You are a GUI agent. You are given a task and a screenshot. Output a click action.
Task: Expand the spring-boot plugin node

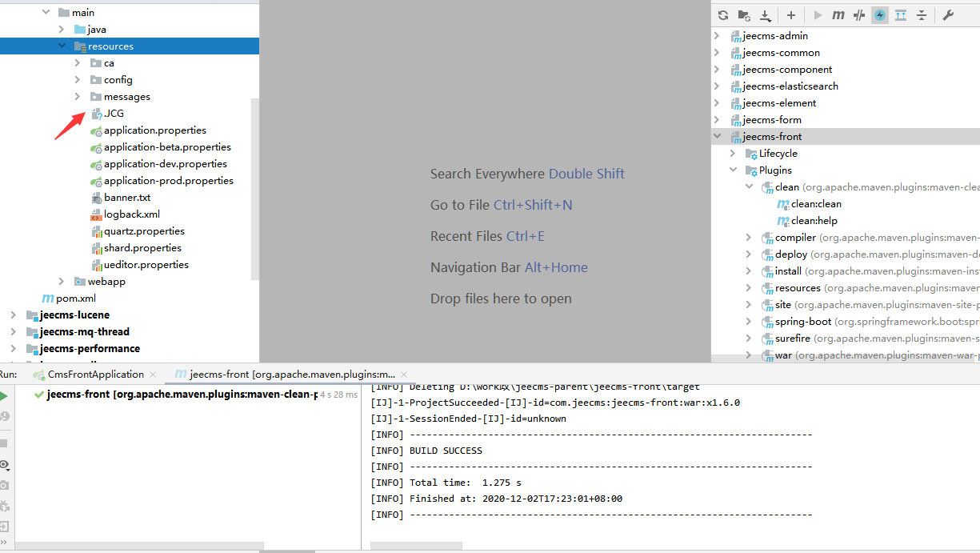(x=749, y=322)
